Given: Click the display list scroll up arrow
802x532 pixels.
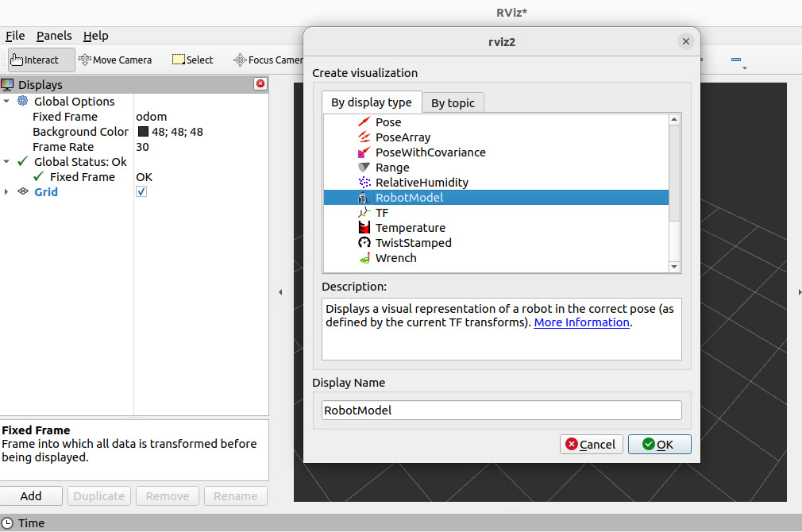Looking at the screenshot, I should coord(674,120).
